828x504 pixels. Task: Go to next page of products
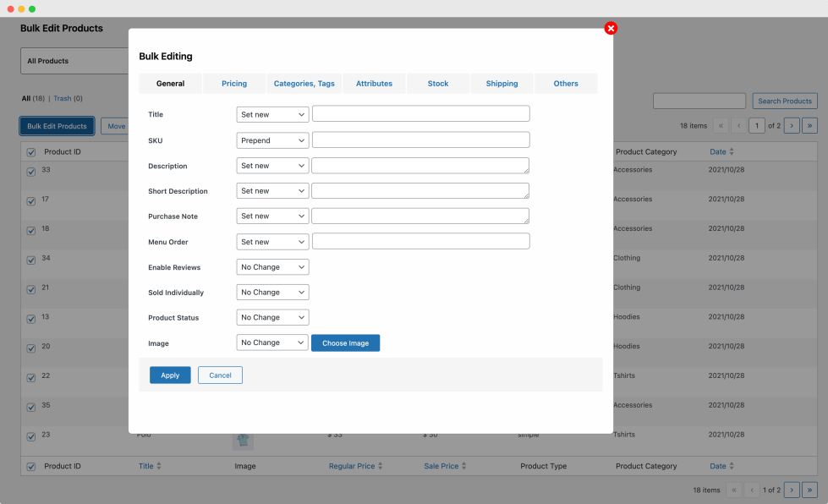pyautogui.click(x=792, y=125)
